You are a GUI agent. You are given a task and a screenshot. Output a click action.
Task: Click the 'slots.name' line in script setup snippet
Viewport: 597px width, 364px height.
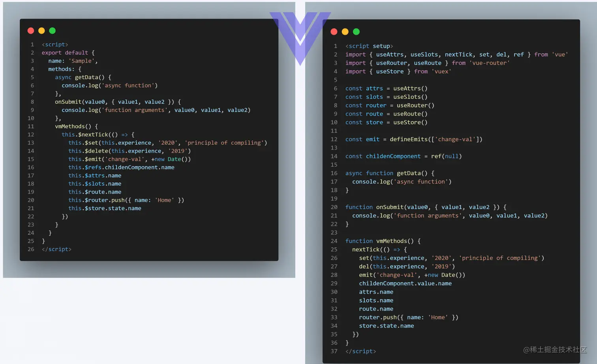click(x=376, y=300)
